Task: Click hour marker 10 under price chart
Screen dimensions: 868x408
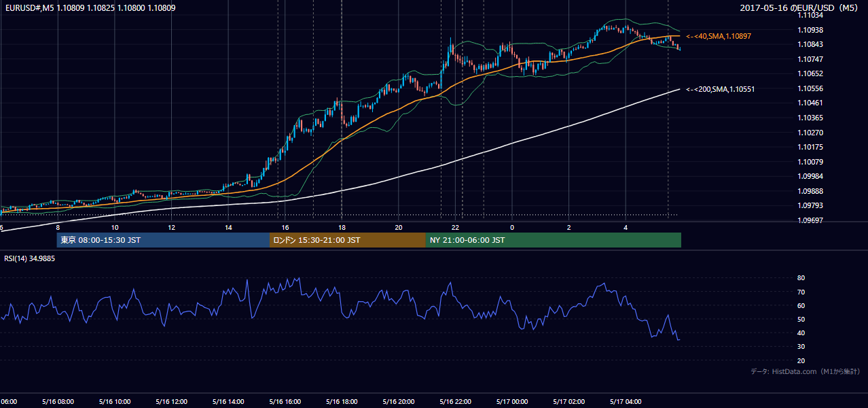Action: click(x=115, y=228)
